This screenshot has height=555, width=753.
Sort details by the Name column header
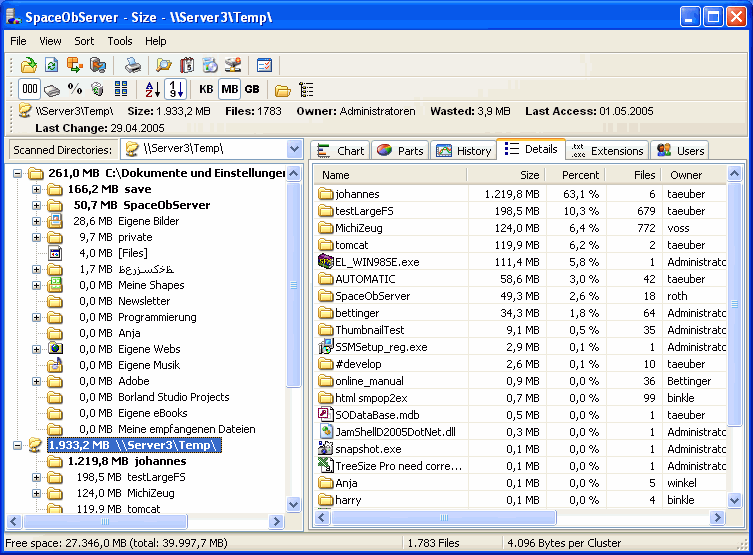(x=390, y=175)
